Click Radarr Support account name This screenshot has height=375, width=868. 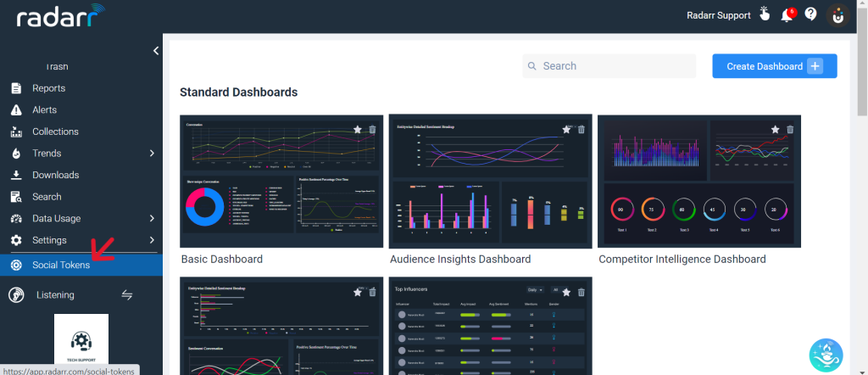[719, 15]
